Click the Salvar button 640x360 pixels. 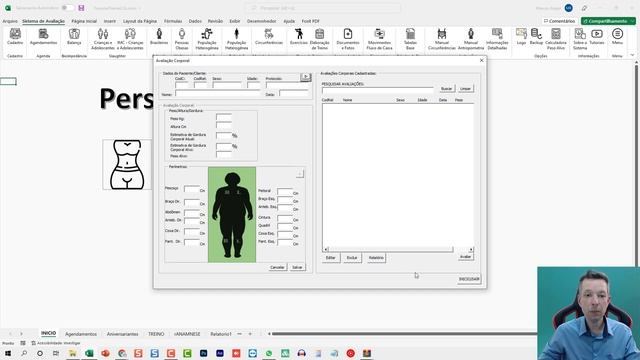(297, 267)
